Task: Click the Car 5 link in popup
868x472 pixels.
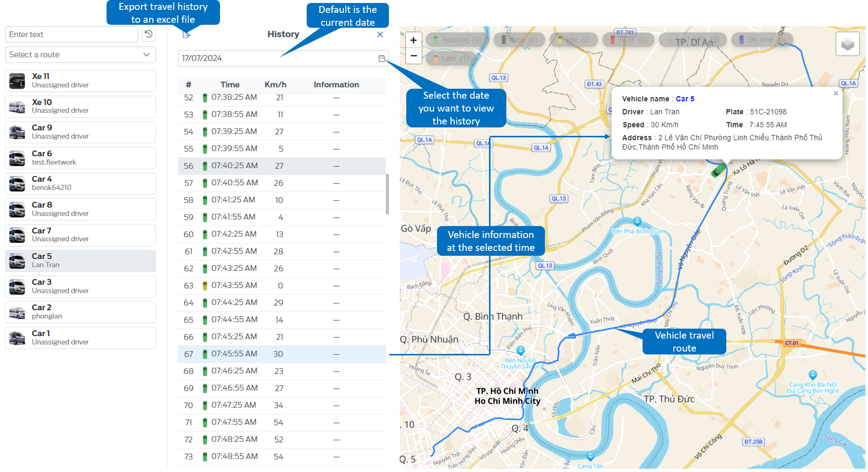Action: pyautogui.click(x=685, y=99)
